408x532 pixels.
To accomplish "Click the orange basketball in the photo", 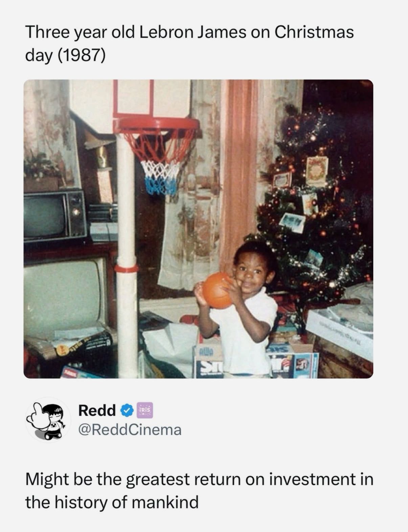I will pyautogui.click(x=219, y=291).
